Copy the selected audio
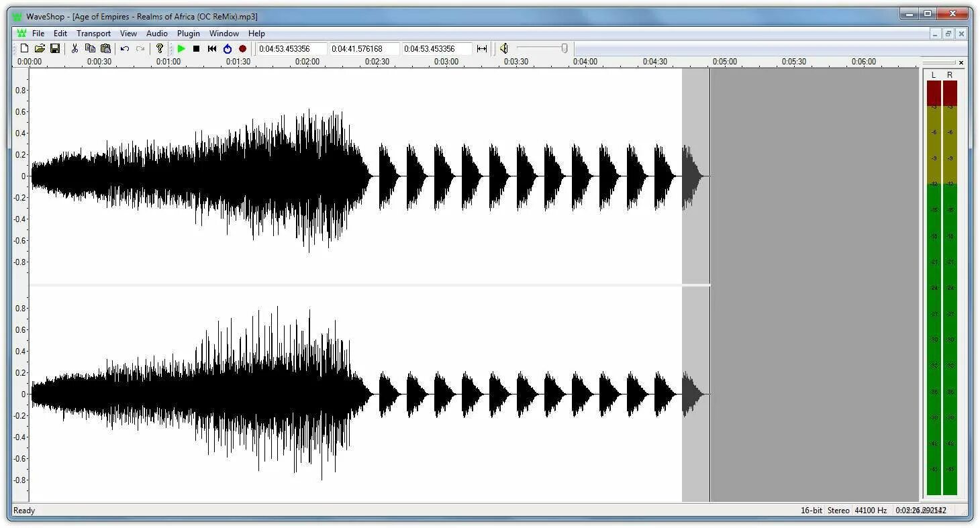The image size is (980, 528). 90,48
